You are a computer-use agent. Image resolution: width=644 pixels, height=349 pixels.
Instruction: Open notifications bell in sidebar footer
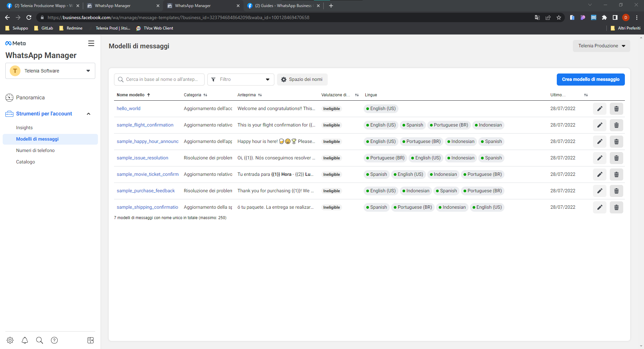coord(25,340)
